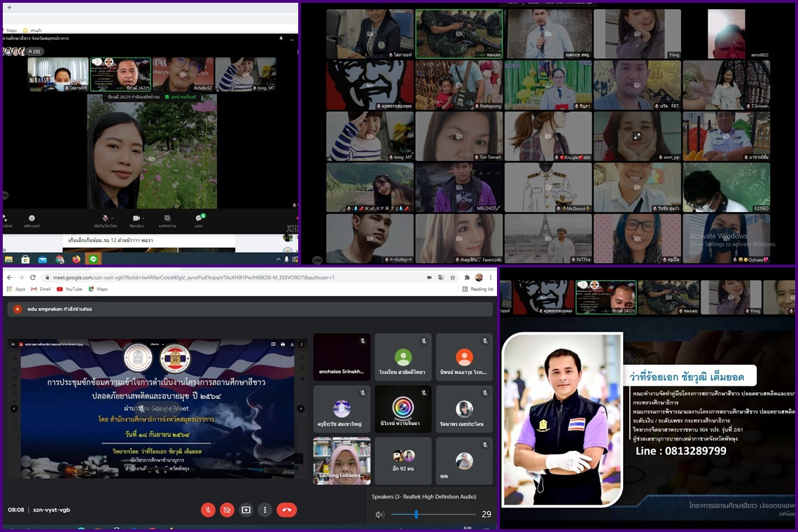Launch Firefox from the taskbar

76,259
